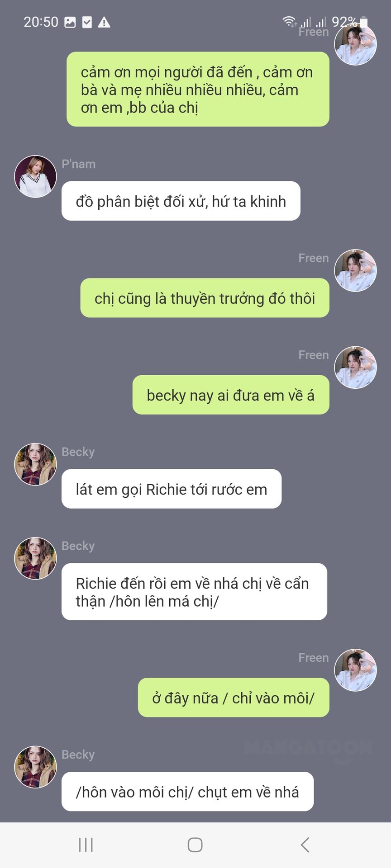
Task: Tap the Android home button
Action: [x=195, y=844]
